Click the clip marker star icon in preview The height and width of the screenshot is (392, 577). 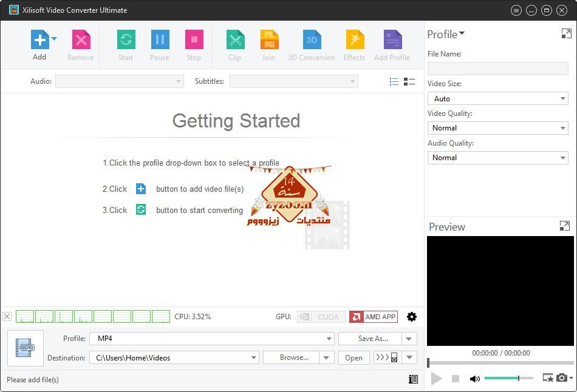pyautogui.click(x=548, y=377)
